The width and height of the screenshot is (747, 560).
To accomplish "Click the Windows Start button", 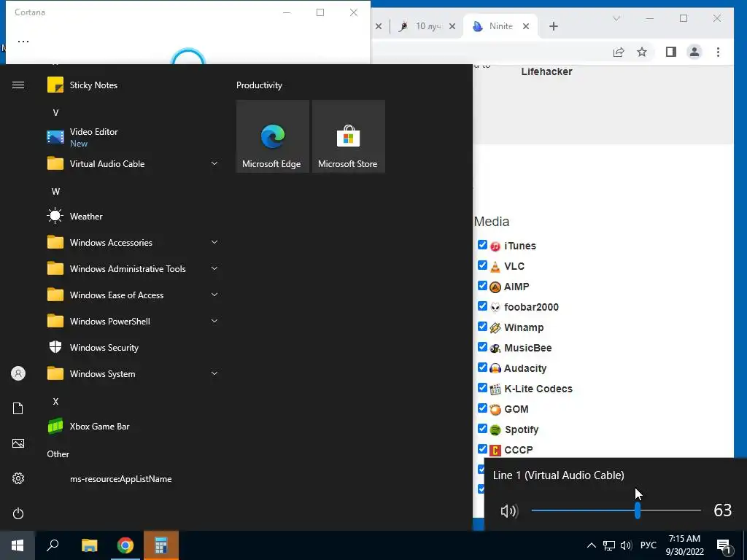I will click(18, 545).
